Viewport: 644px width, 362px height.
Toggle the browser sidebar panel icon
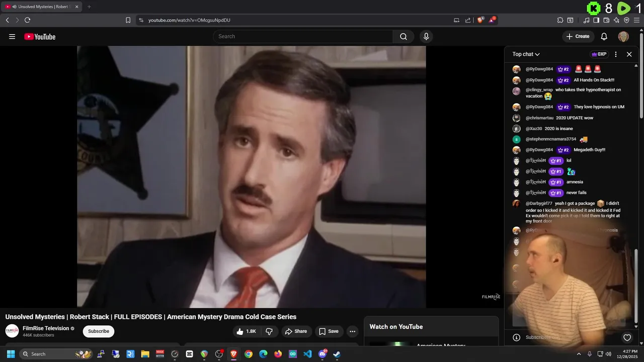tap(596, 20)
